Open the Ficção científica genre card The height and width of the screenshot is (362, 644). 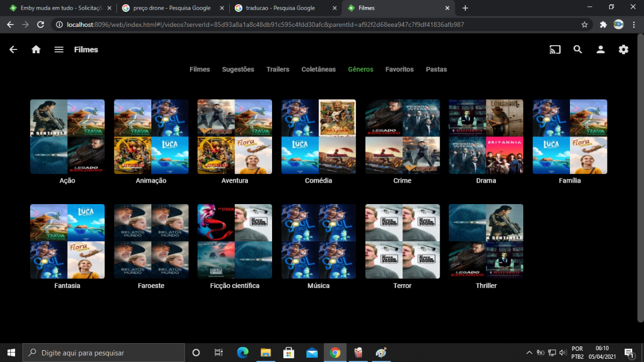tap(235, 241)
